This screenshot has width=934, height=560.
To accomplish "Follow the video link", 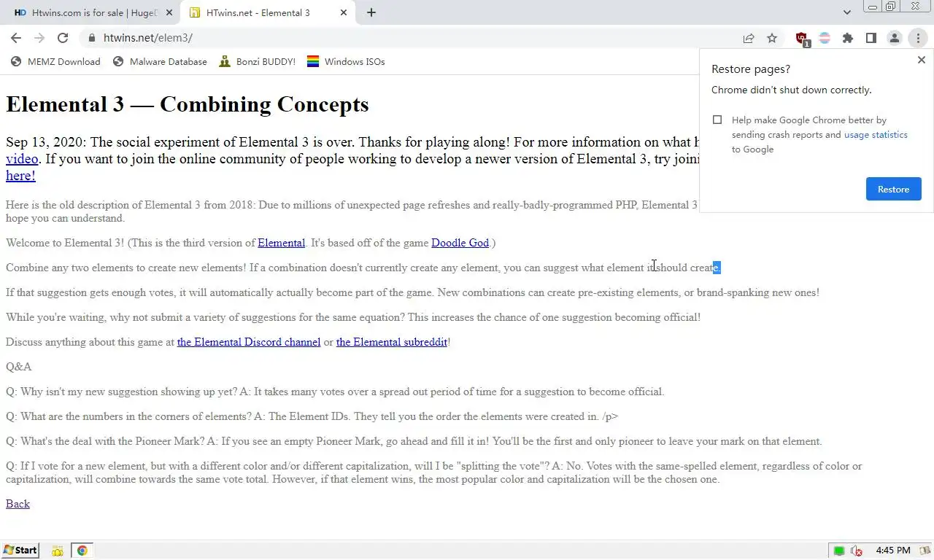I will coord(22,159).
